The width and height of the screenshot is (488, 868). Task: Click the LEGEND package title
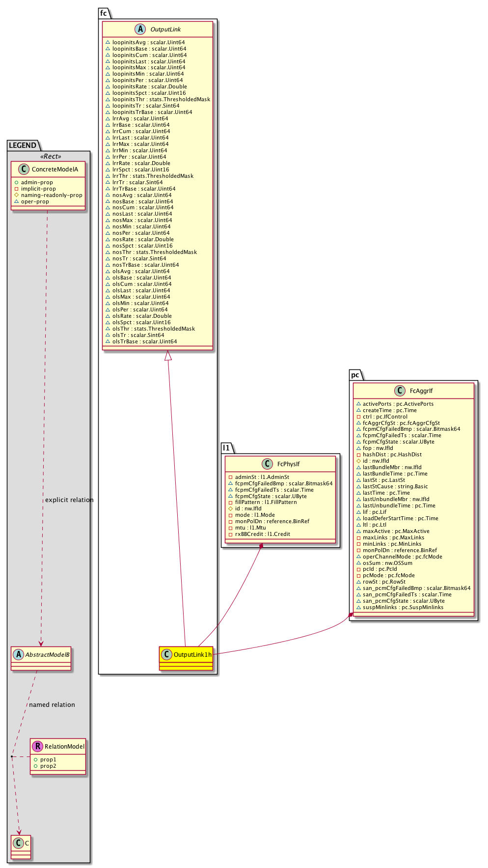pos(23,145)
